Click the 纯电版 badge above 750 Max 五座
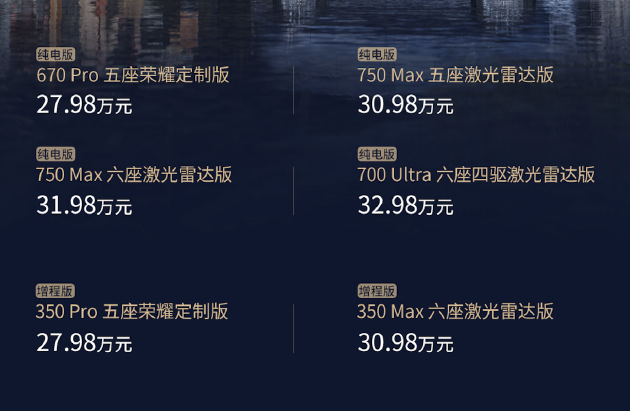Viewport: 630px width, 411px height. pyautogui.click(x=377, y=54)
